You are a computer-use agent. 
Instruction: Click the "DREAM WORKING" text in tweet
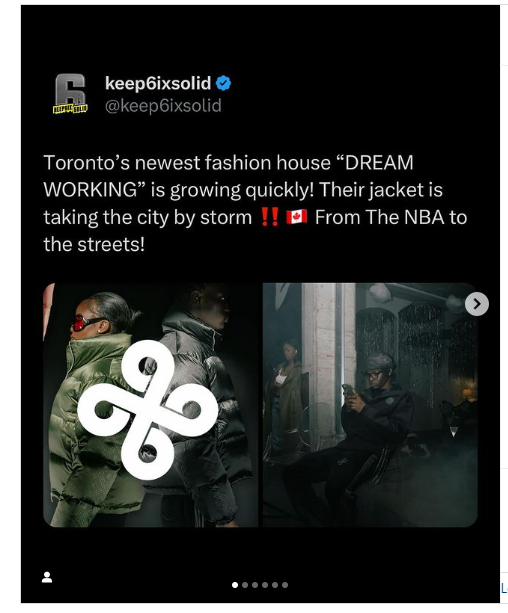[228, 176]
